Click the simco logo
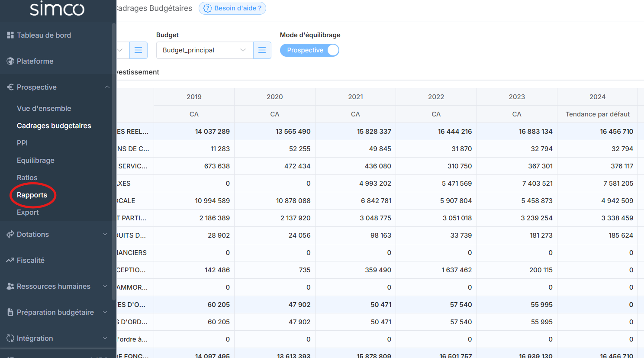This screenshot has height=358, width=644. 57,9
